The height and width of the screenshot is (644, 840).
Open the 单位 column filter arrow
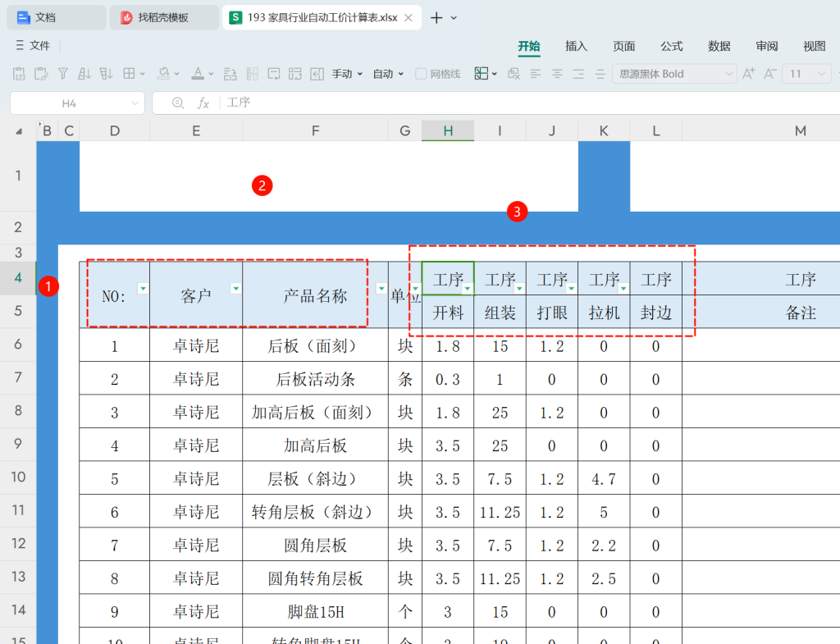[415, 288]
